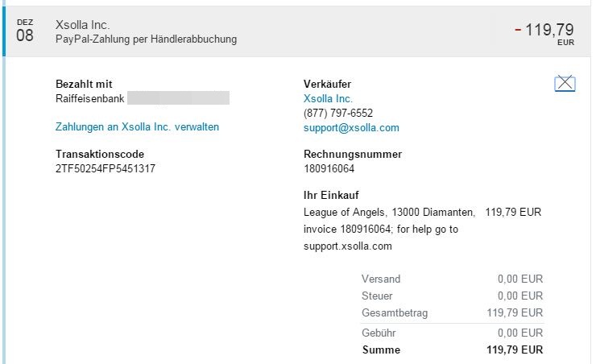Screen dimensions: 596x364
Task: Click the support@xsolla.com email link
Action: 351,127
